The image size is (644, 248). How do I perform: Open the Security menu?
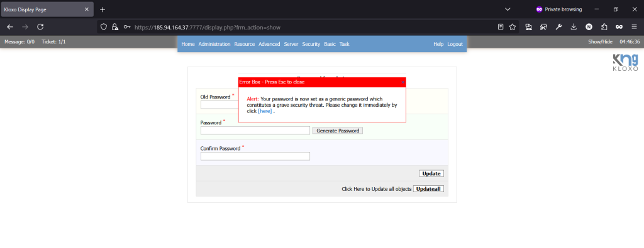tap(311, 44)
